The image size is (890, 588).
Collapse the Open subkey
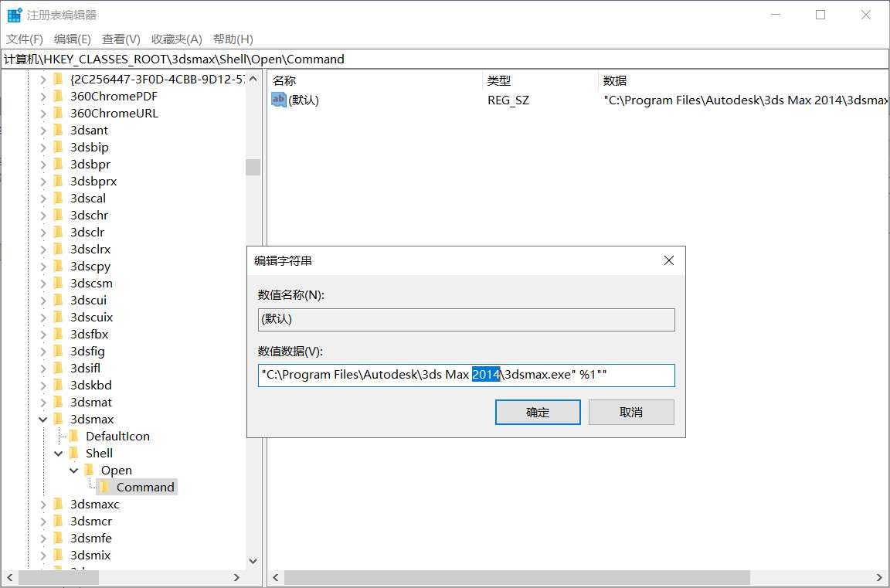pyautogui.click(x=74, y=471)
